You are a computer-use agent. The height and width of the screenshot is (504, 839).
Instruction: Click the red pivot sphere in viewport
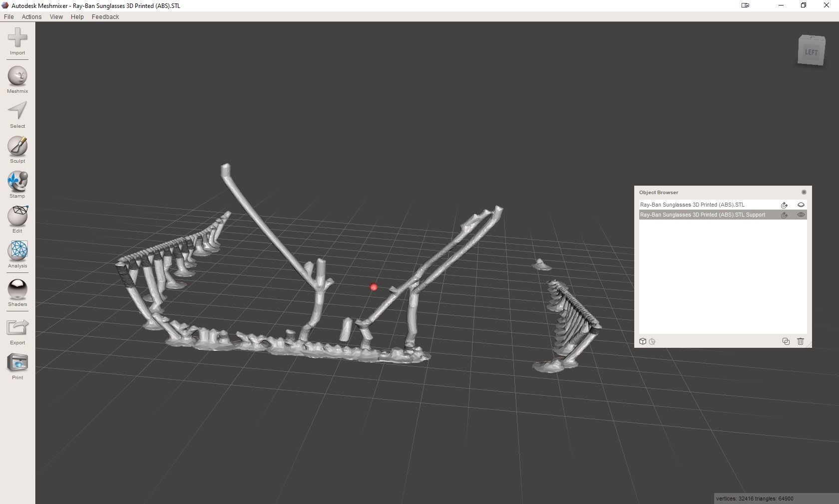[x=374, y=287]
